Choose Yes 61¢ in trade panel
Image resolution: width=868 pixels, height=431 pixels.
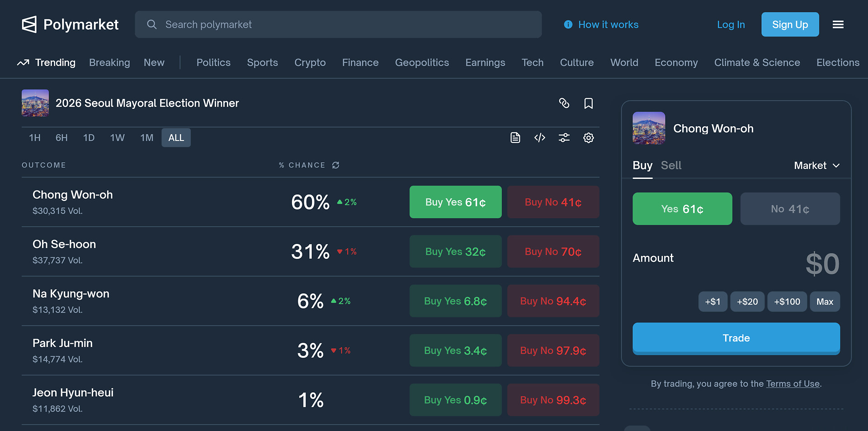click(682, 209)
